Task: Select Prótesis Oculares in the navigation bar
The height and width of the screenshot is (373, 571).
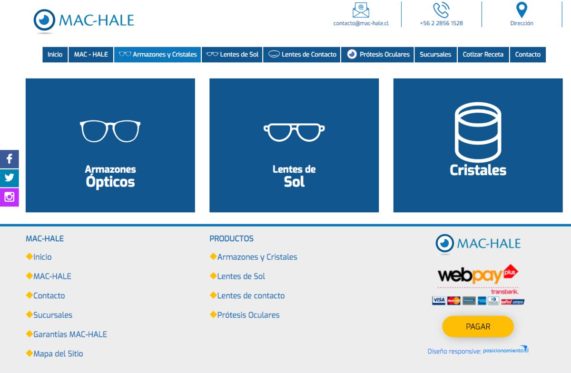Action: tap(377, 55)
